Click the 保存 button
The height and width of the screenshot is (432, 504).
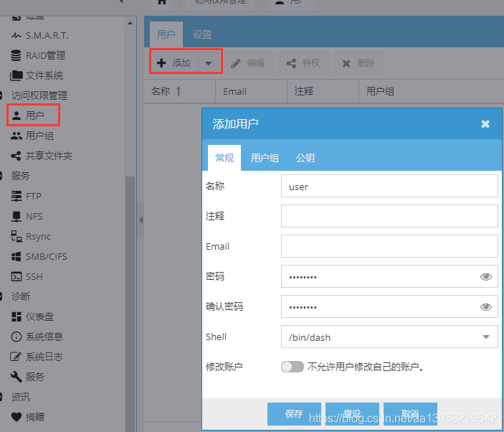[x=294, y=413]
